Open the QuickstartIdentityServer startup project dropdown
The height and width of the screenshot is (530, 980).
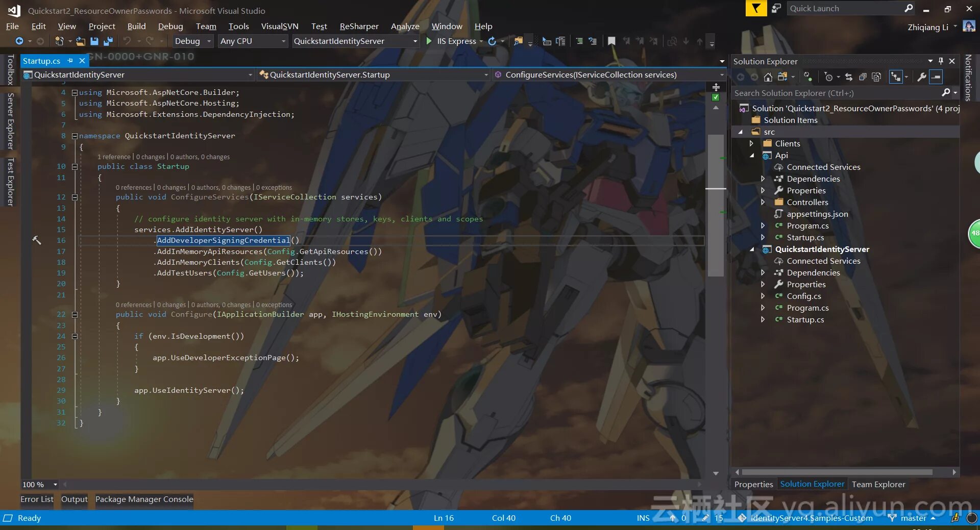point(356,41)
